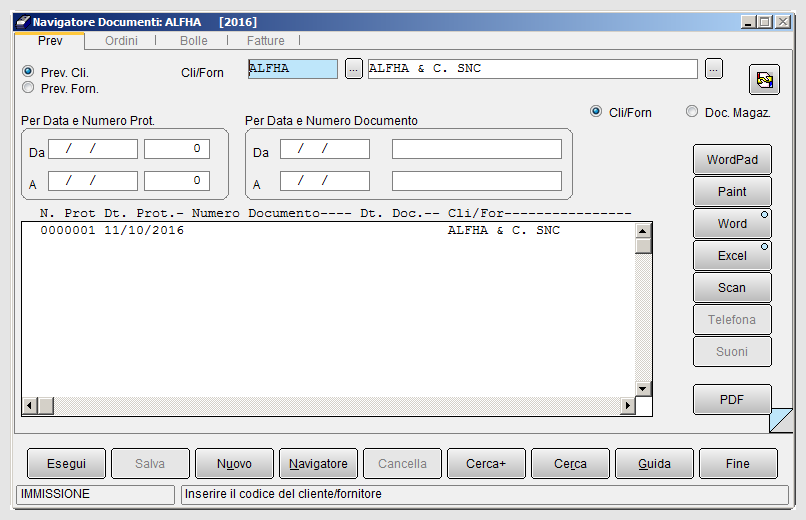Image resolution: width=806 pixels, height=520 pixels.
Task: Click the folded page corner icon below PDF
Action: [x=781, y=420]
